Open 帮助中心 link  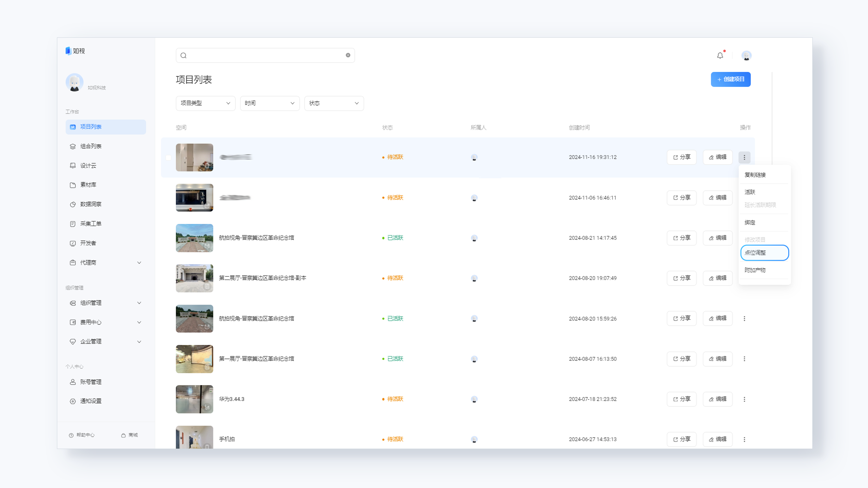(82, 435)
